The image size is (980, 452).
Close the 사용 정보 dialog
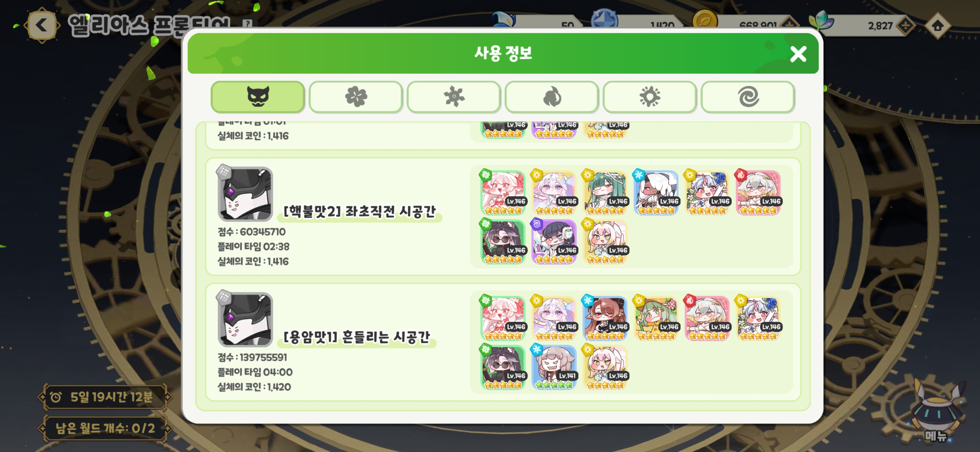click(798, 54)
